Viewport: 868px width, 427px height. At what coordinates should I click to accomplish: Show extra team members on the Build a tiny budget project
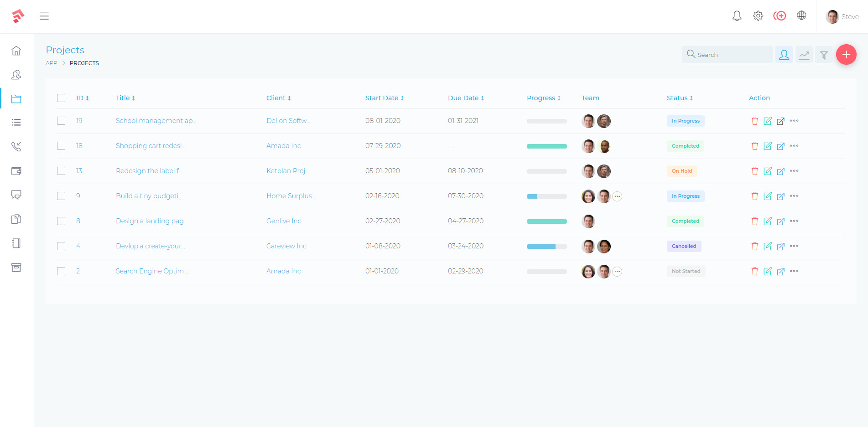618,196
